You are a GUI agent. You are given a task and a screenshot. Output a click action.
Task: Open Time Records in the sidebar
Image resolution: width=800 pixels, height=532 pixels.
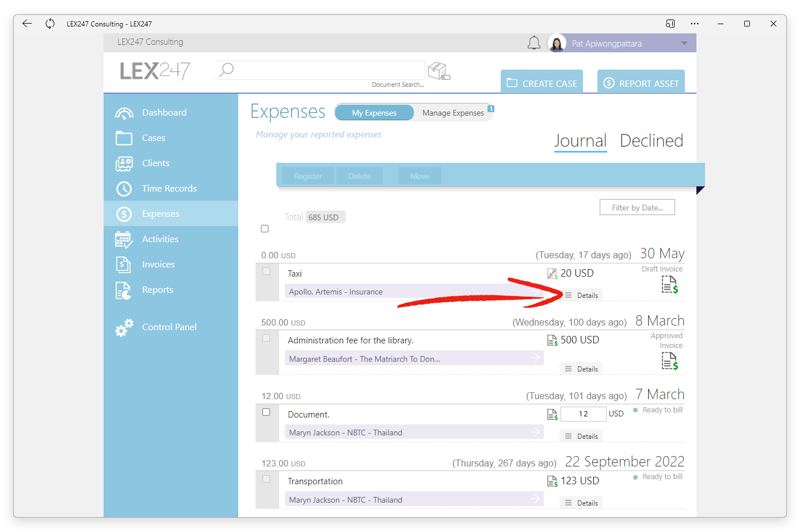[x=171, y=189]
